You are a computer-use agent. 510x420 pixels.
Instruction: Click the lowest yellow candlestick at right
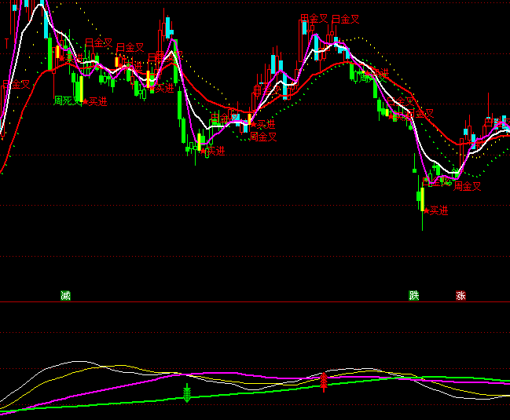422,199
